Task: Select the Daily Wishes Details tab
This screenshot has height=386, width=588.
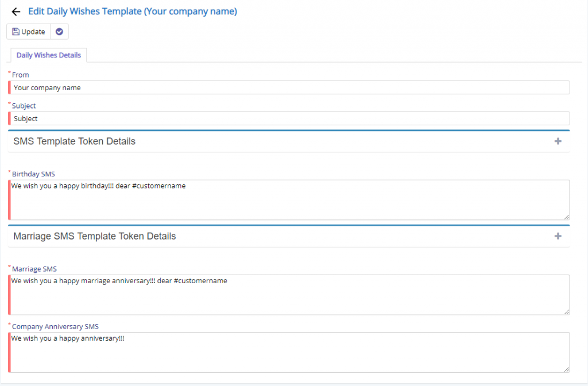Action: [x=49, y=55]
